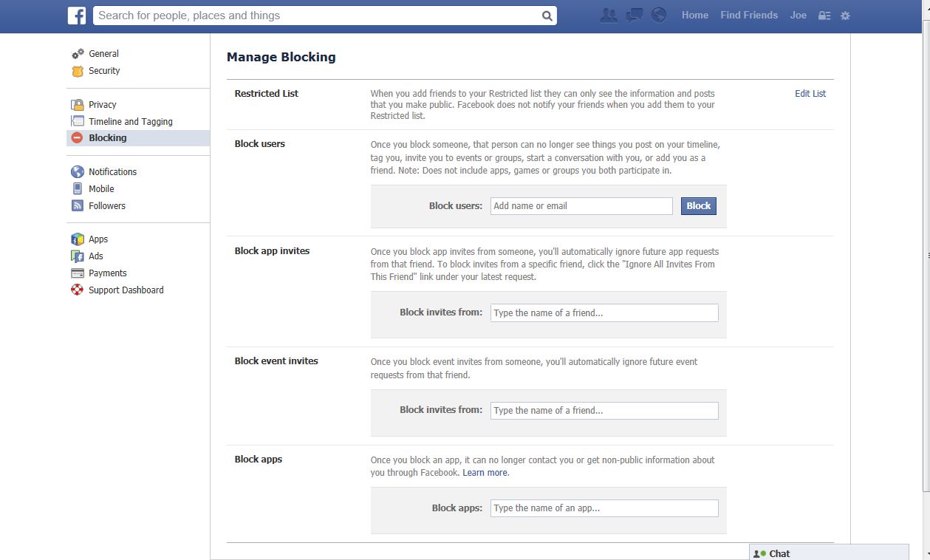
Task: Open Joe's profile link
Action: point(799,15)
